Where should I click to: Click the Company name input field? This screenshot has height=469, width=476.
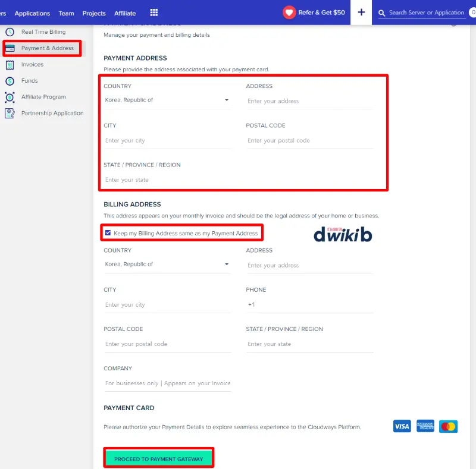167,383
